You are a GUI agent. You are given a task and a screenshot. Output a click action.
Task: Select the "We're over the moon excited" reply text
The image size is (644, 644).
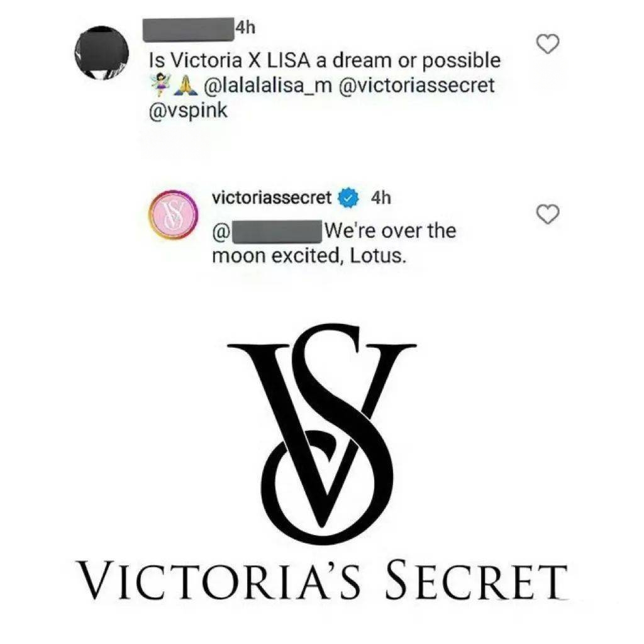pos(333,243)
